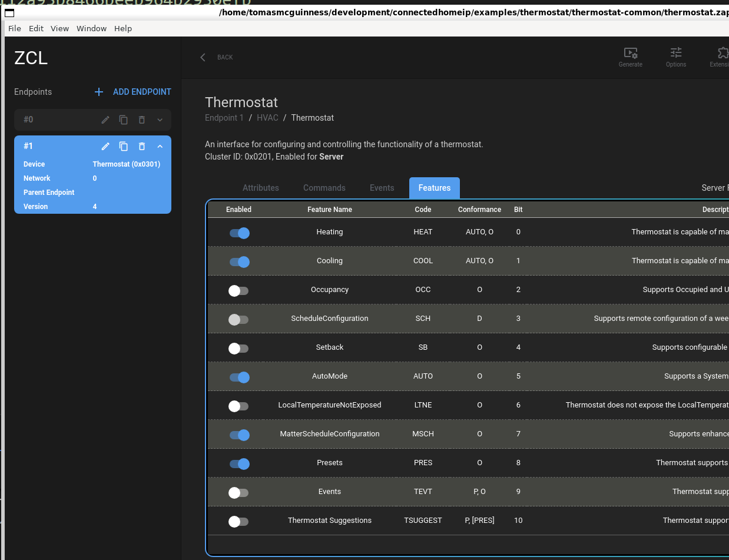This screenshot has height=560, width=729.
Task: Open the File menu
Action: (15, 28)
